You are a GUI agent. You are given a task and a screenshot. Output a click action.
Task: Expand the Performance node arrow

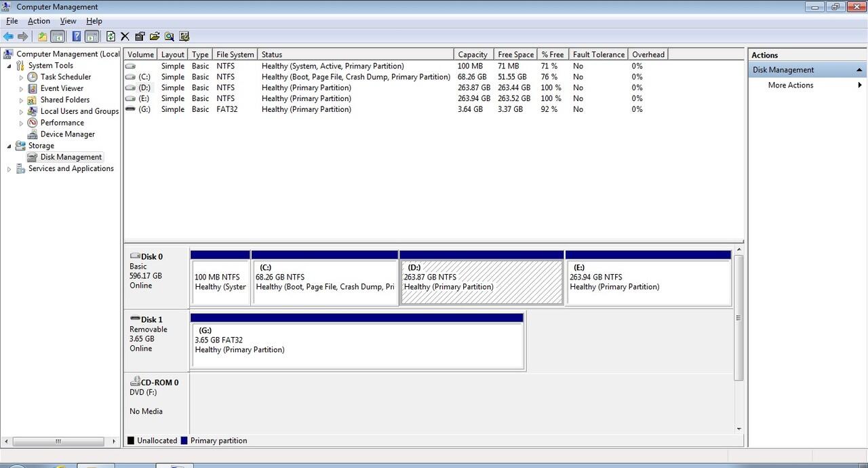[21, 123]
